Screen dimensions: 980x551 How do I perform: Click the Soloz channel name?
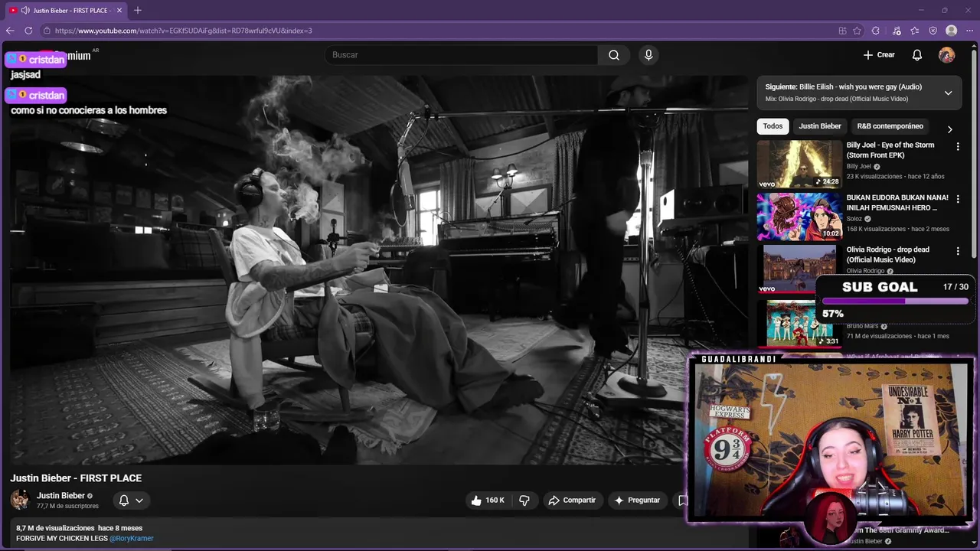854,219
